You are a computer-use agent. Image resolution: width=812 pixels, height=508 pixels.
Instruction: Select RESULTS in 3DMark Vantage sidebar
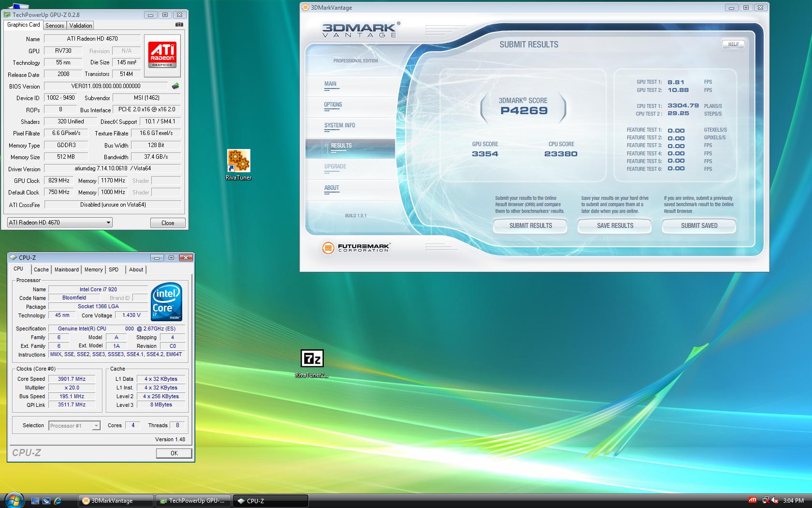point(350,148)
